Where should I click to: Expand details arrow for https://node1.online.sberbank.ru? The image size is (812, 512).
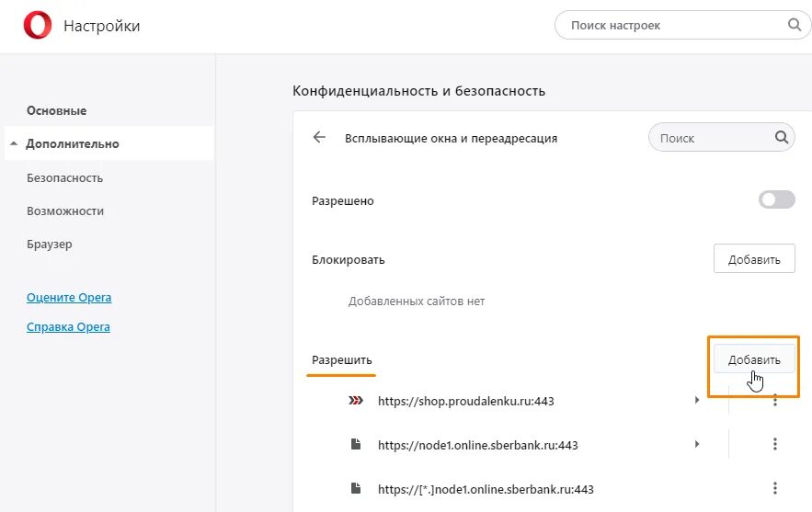(697, 445)
